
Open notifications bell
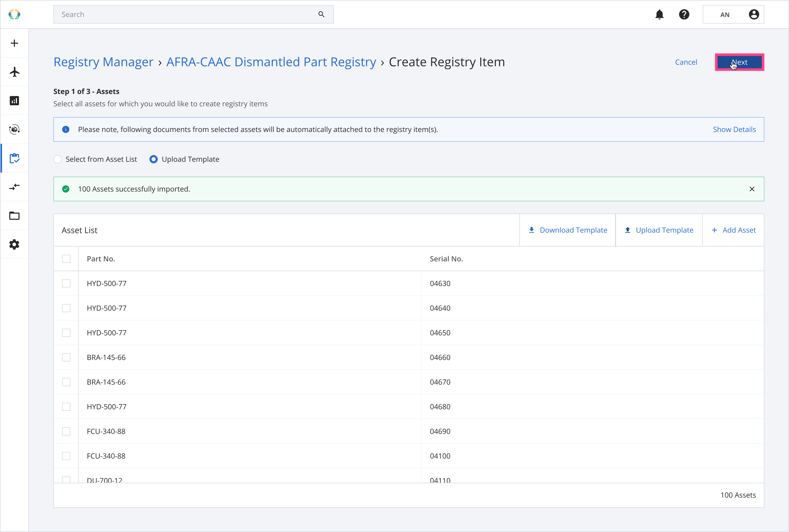click(659, 15)
